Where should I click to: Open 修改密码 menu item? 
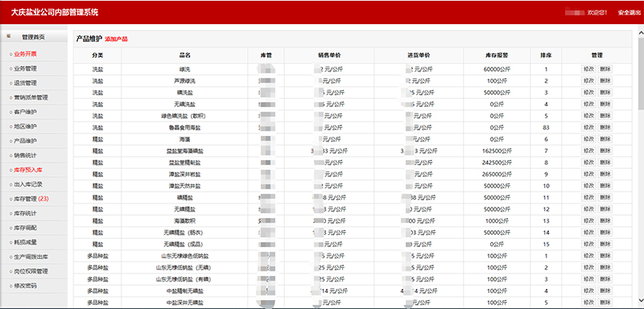point(26,286)
